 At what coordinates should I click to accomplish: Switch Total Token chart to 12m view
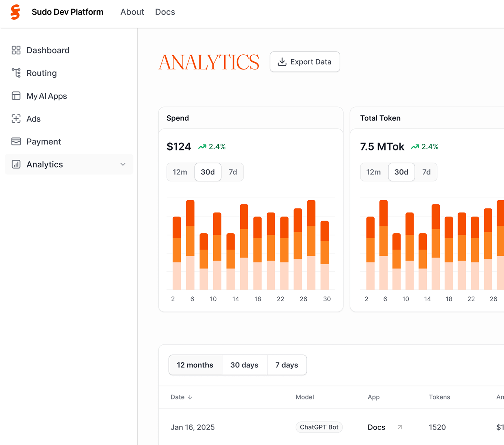tap(374, 172)
